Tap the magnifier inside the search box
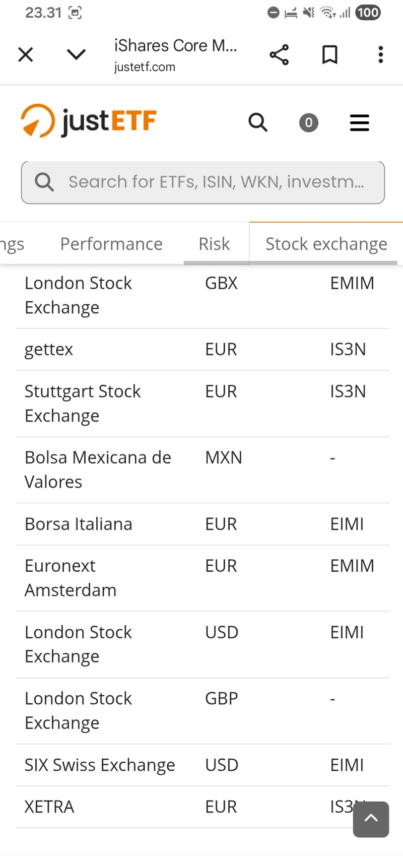The image size is (403, 868). coord(44,182)
